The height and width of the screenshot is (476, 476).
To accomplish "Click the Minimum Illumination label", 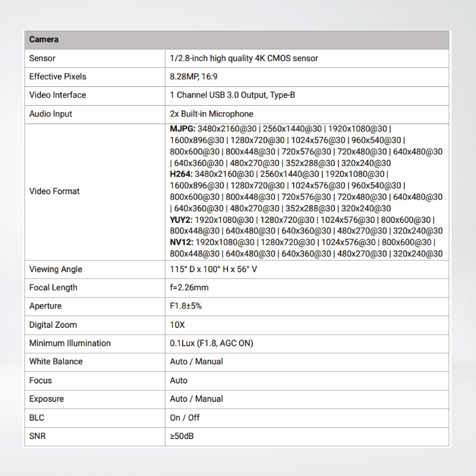I will pos(70,343).
